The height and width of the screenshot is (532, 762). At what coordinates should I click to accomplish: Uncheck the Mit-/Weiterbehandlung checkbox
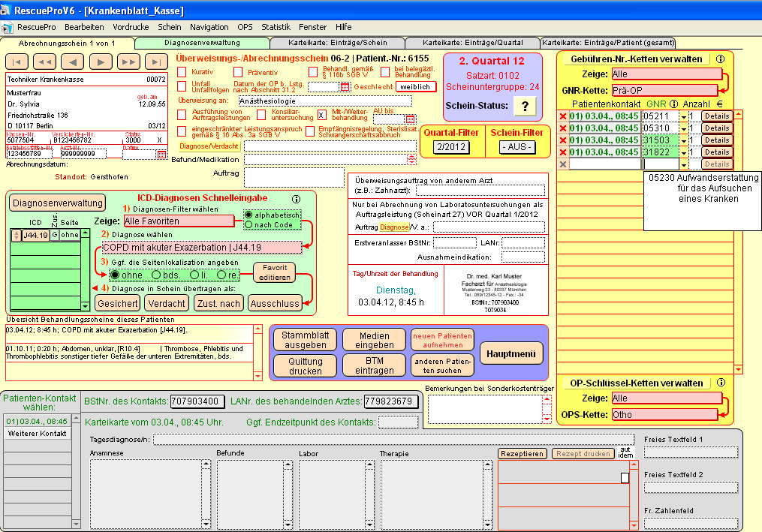[x=322, y=115]
